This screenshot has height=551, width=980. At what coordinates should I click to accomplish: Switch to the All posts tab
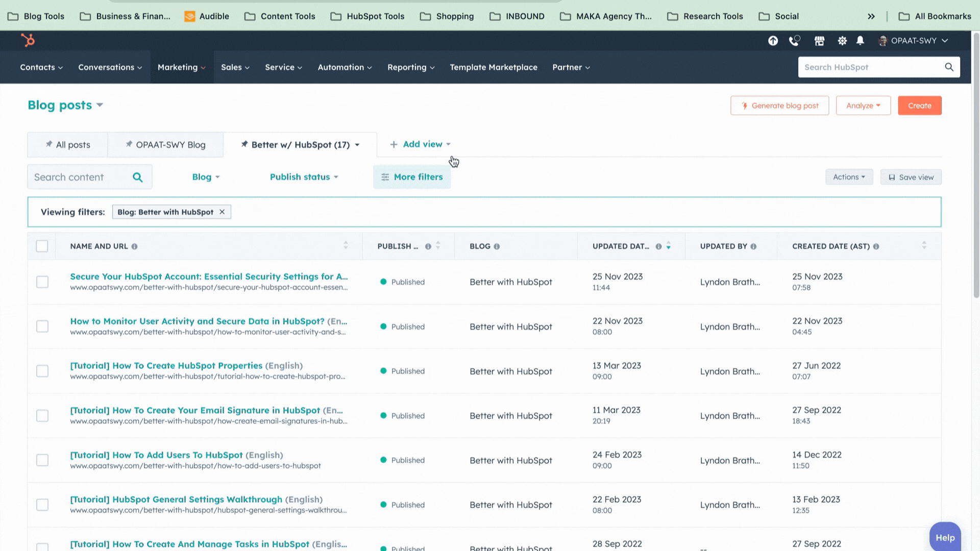67,145
